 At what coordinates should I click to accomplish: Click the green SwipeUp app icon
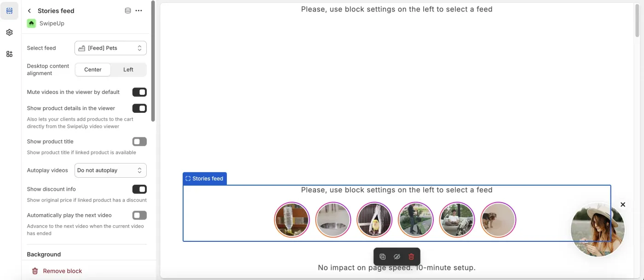point(30,23)
